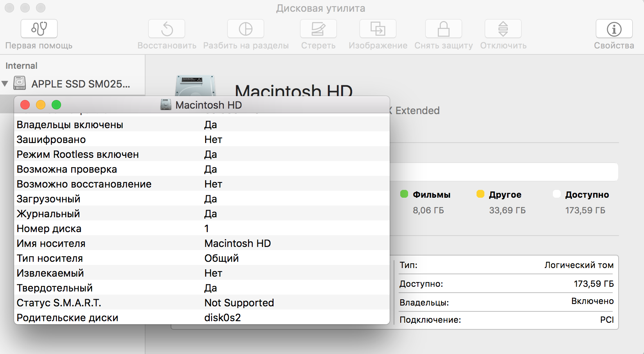Click the Восстановить restore icon
Viewport: 644px width, 354px height.
click(167, 29)
